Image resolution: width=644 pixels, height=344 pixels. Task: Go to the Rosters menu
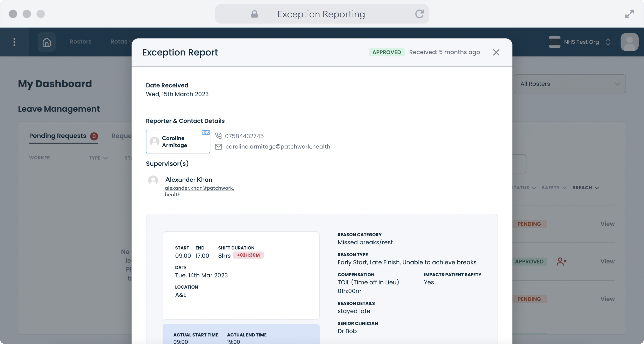[x=80, y=42]
